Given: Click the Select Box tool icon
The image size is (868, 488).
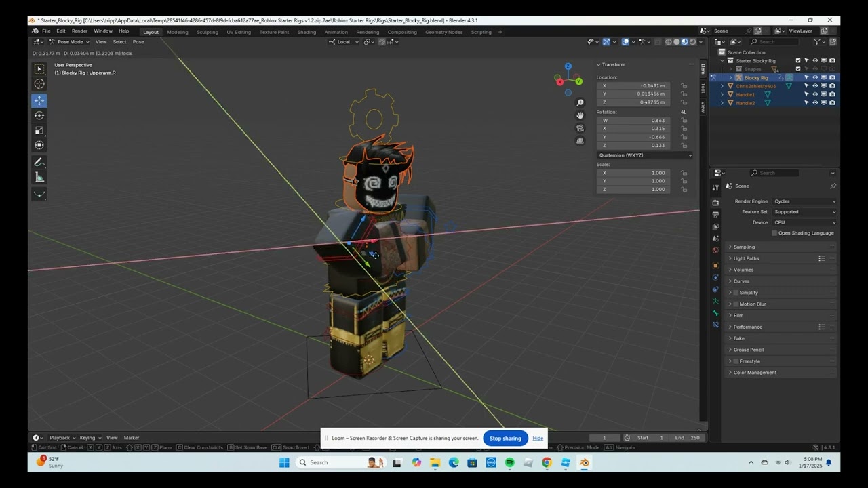Looking at the screenshot, I should [x=39, y=69].
